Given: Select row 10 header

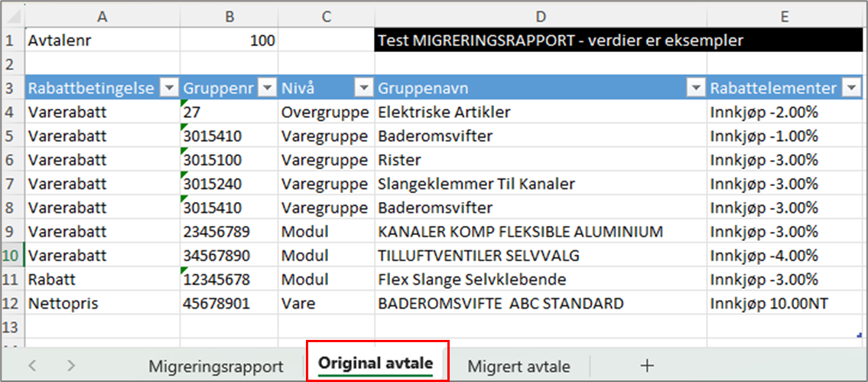Looking at the screenshot, I should tap(11, 256).
